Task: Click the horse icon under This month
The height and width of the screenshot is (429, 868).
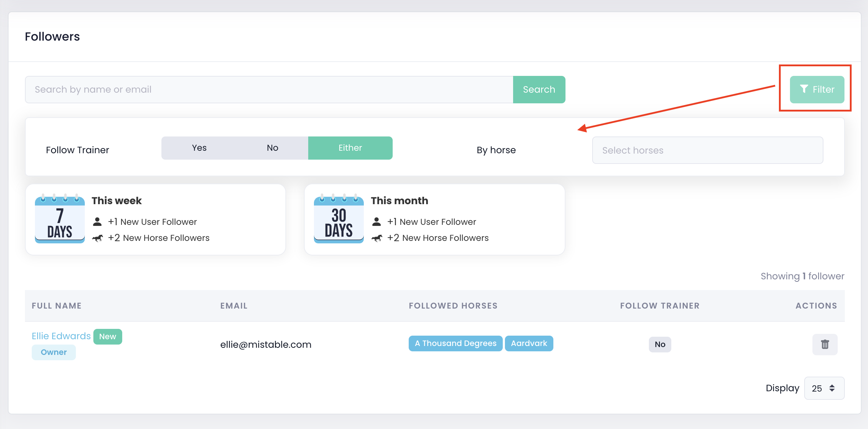Action: pos(377,238)
